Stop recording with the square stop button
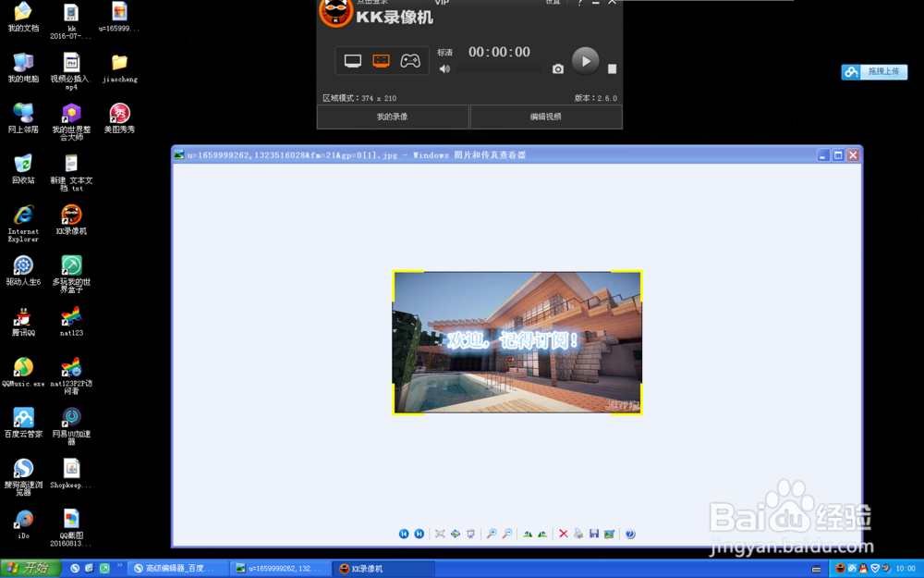 [613, 69]
